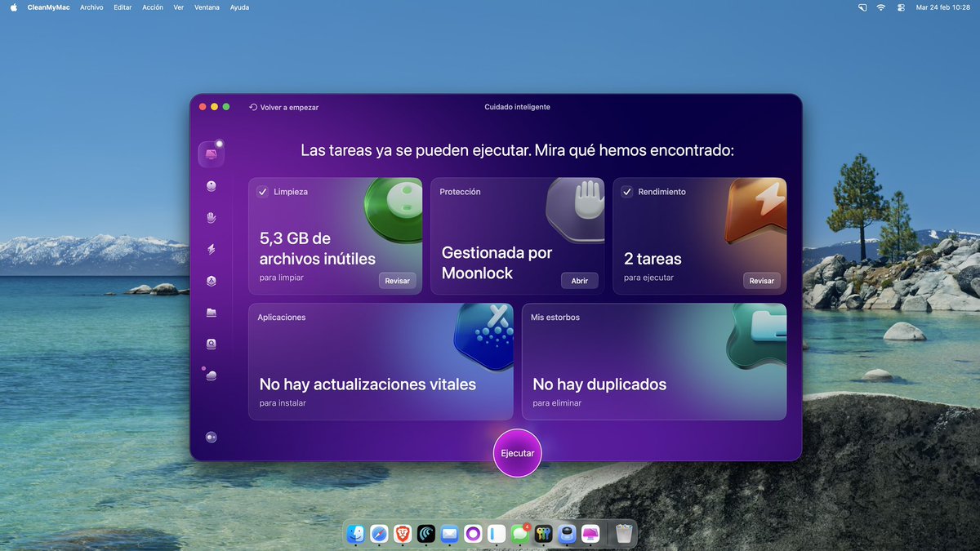Open the Ventana menu

207,7
